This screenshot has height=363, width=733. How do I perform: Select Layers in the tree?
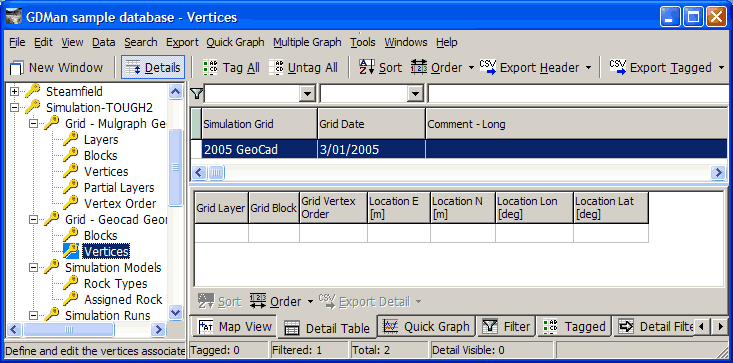click(101, 140)
